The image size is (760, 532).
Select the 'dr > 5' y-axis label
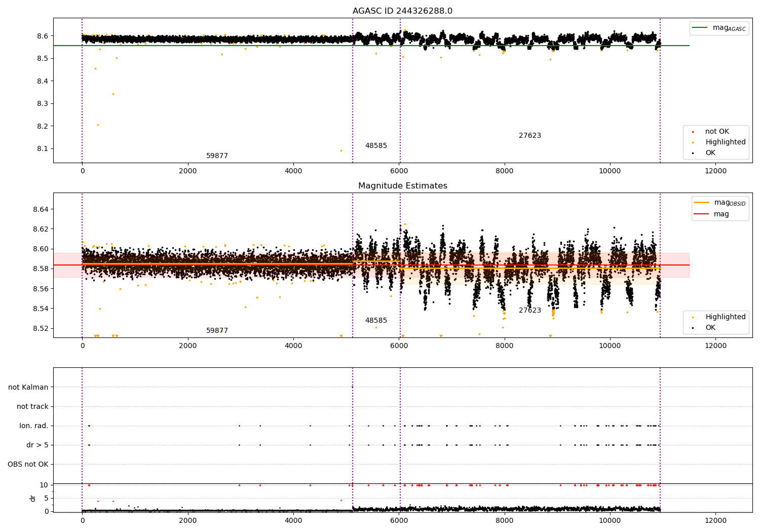coord(37,445)
